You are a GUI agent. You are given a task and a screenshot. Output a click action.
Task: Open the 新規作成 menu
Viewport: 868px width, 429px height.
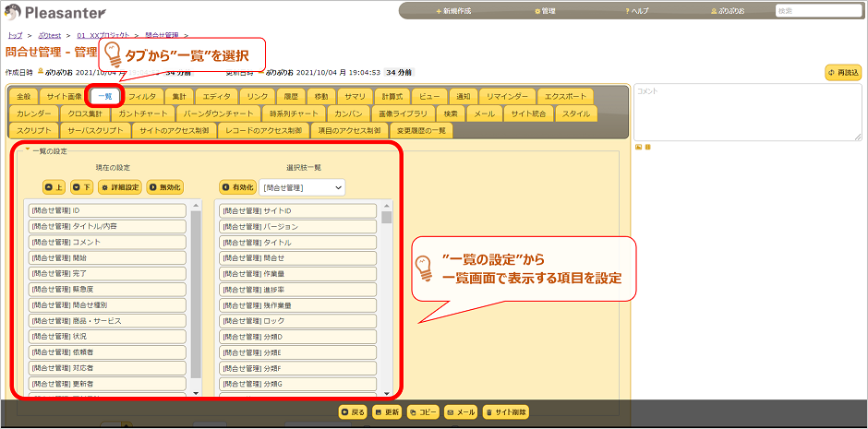point(453,11)
